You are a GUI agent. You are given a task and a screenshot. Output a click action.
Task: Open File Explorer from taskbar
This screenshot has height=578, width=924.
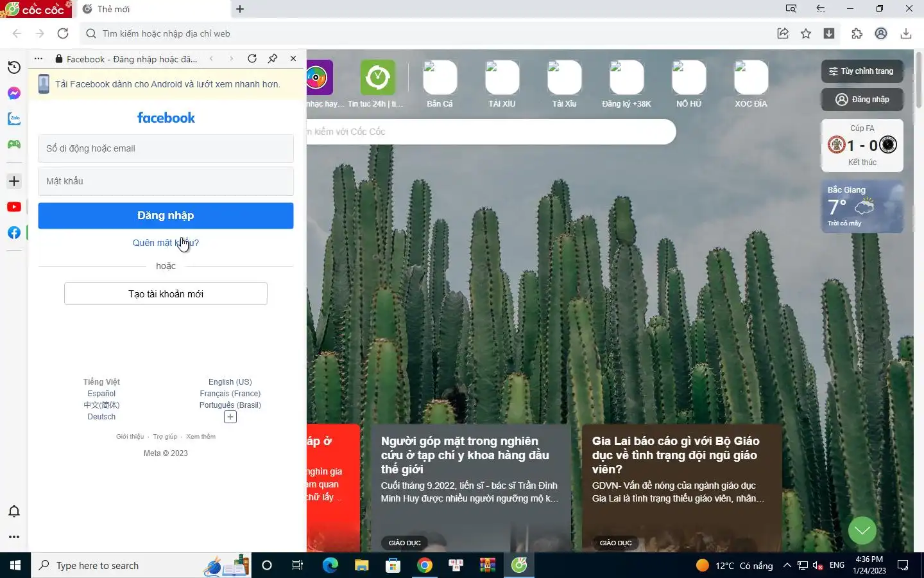coord(361,565)
